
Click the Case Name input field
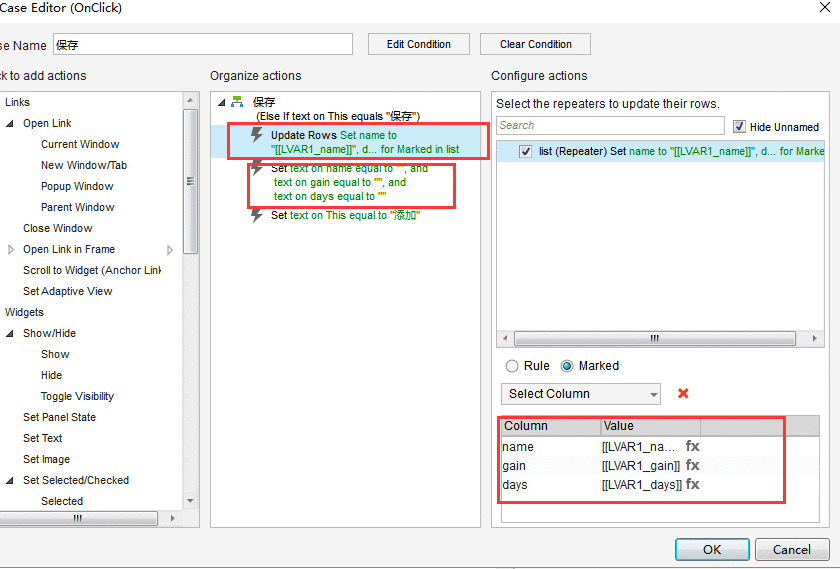point(202,44)
